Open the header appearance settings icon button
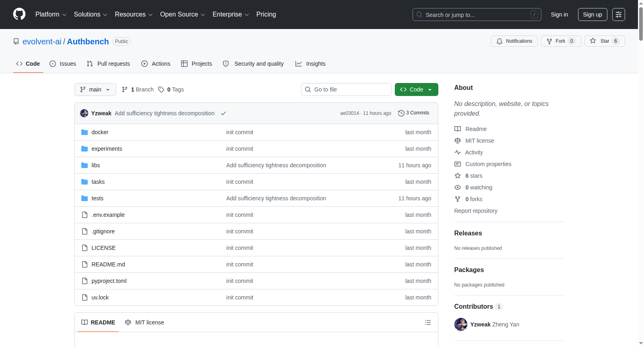The width and height of the screenshot is (644, 347). coord(619,15)
